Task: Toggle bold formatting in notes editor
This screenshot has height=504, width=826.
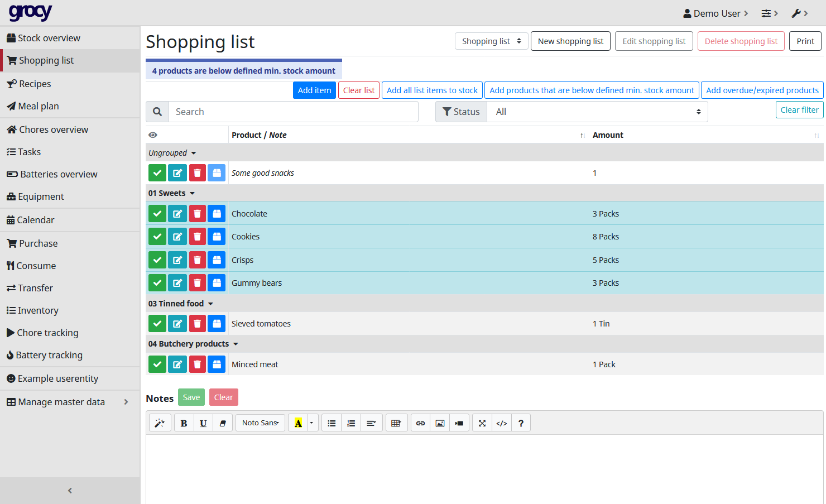Action: point(184,423)
